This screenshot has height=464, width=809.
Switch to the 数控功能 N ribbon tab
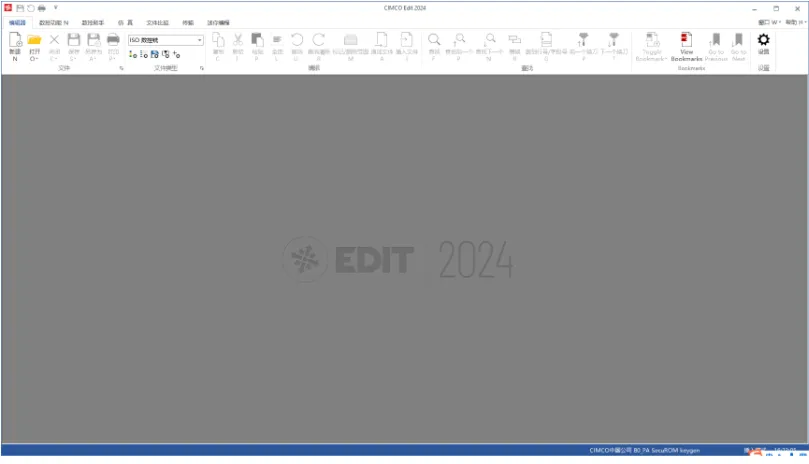pos(54,23)
